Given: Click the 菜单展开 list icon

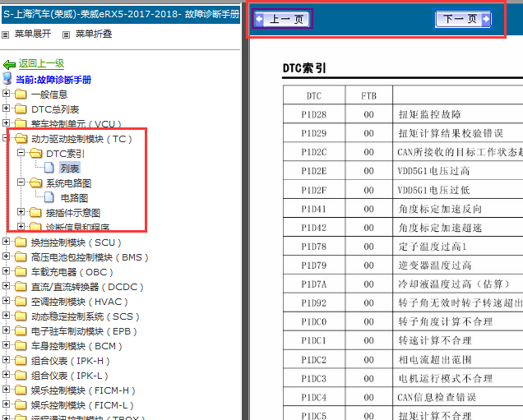Looking at the screenshot, I should point(5,35).
